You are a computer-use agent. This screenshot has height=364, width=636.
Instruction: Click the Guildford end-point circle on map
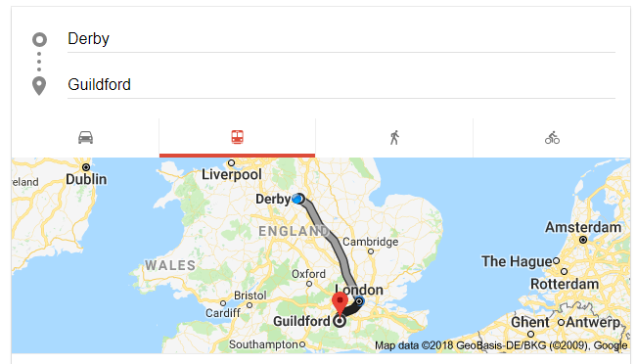point(340,321)
